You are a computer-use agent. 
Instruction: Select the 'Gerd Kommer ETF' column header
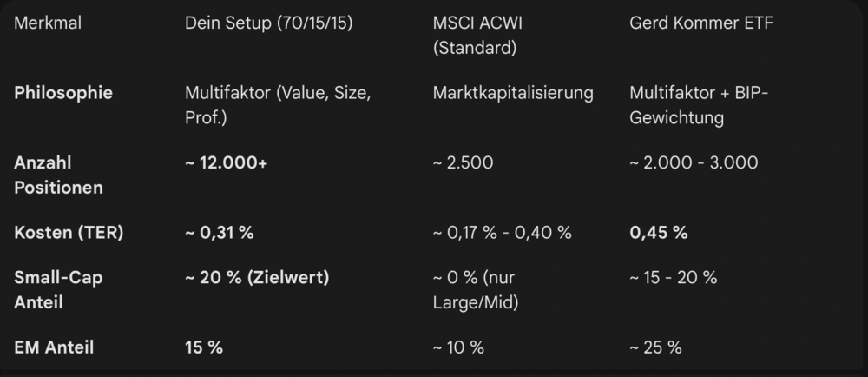(x=700, y=23)
